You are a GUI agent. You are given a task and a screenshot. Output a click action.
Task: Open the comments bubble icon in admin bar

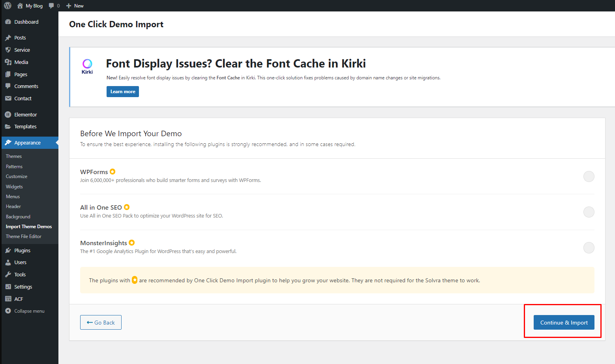[x=51, y=6]
